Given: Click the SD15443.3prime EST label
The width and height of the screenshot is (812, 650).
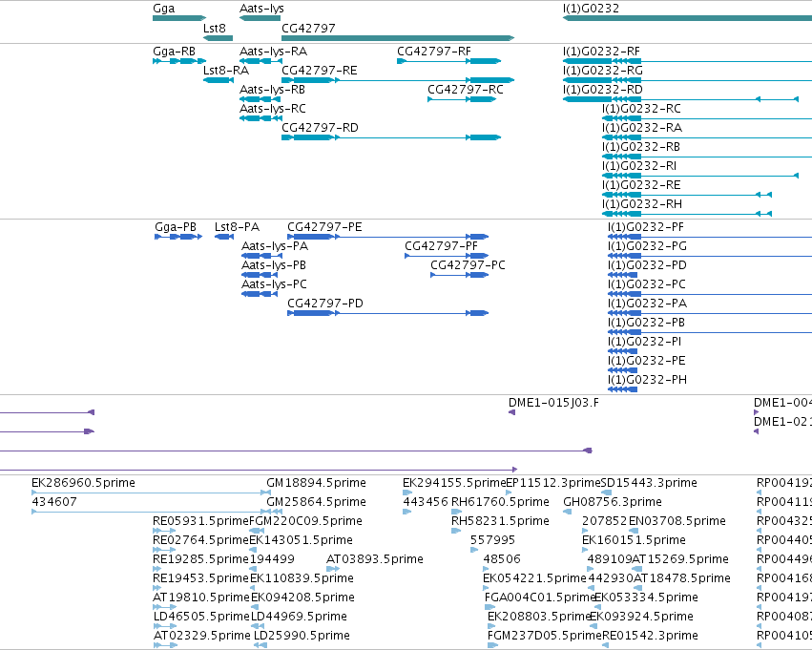Looking at the screenshot, I should [x=649, y=483].
